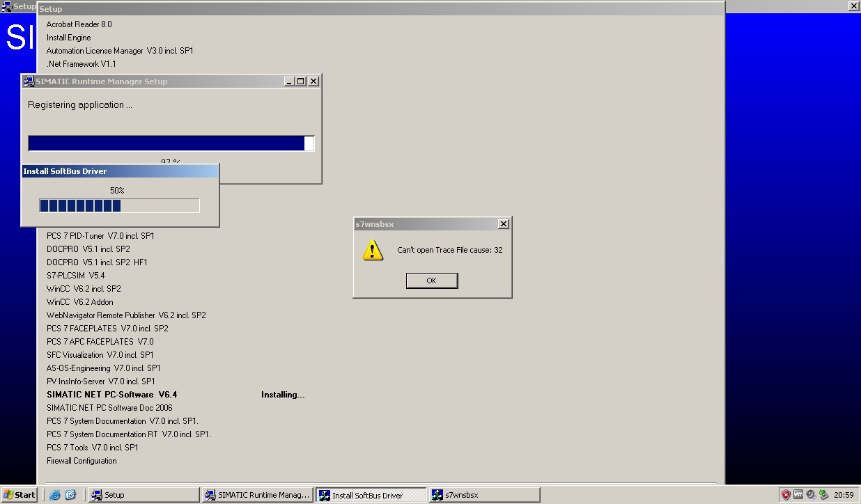
Task: Select PCS 7 PID-Tuner V7.0 entry
Action: coord(100,236)
